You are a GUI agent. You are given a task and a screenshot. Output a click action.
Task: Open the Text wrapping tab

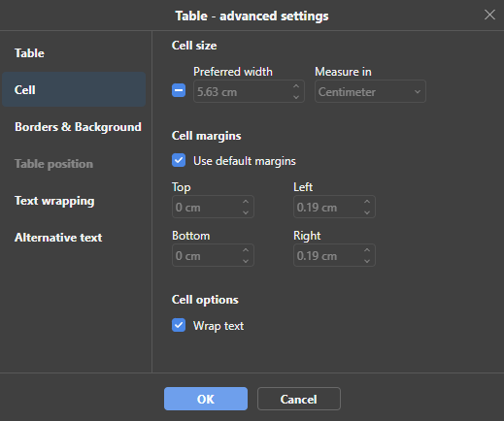pos(74,201)
